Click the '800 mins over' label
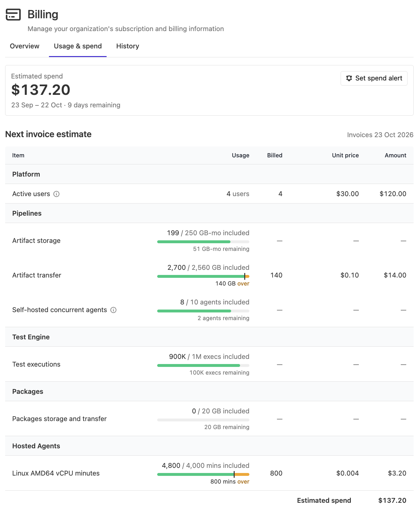The width and height of the screenshot is (420, 514). [x=230, y=482]
